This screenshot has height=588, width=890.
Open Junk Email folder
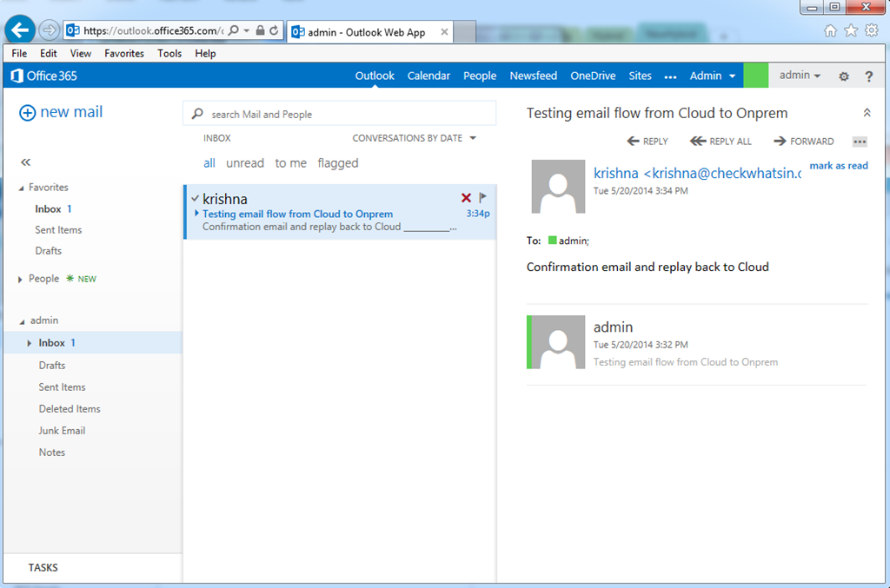point(62,431)
